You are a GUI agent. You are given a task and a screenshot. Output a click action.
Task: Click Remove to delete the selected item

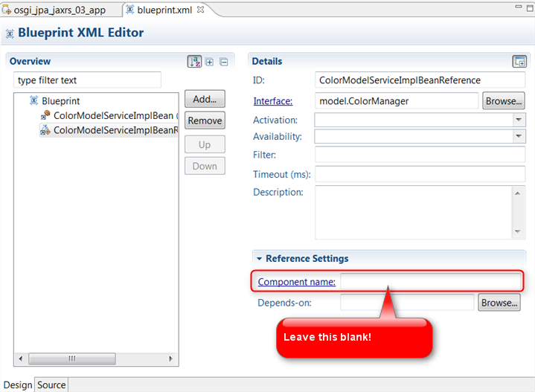tap(205, 121)
